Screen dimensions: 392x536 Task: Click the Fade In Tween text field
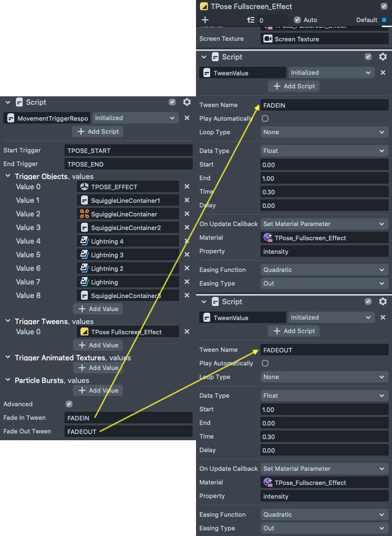[129, 418]
